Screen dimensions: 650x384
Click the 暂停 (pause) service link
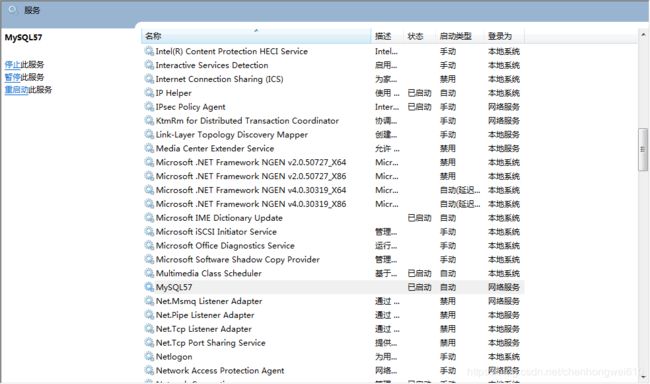click(12, 77)
